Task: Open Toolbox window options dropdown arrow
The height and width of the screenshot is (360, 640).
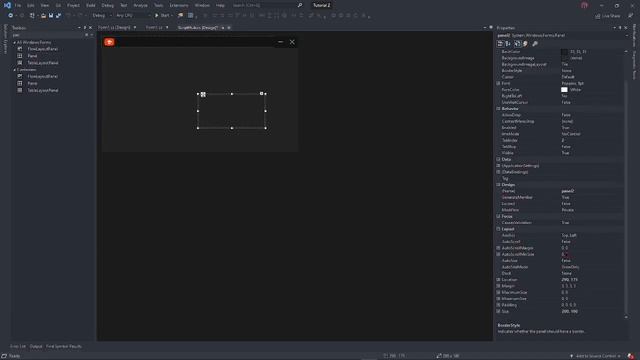Action: 79,28
